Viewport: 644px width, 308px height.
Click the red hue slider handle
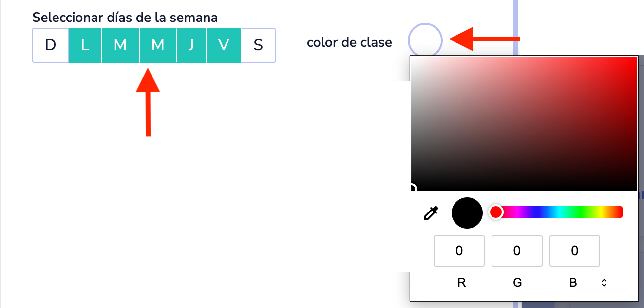(x=495, y=212)
